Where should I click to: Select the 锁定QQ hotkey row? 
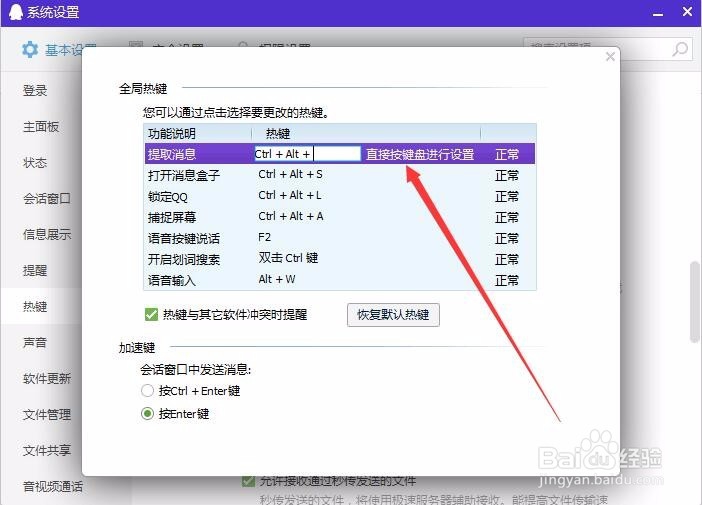pos(340,196)
